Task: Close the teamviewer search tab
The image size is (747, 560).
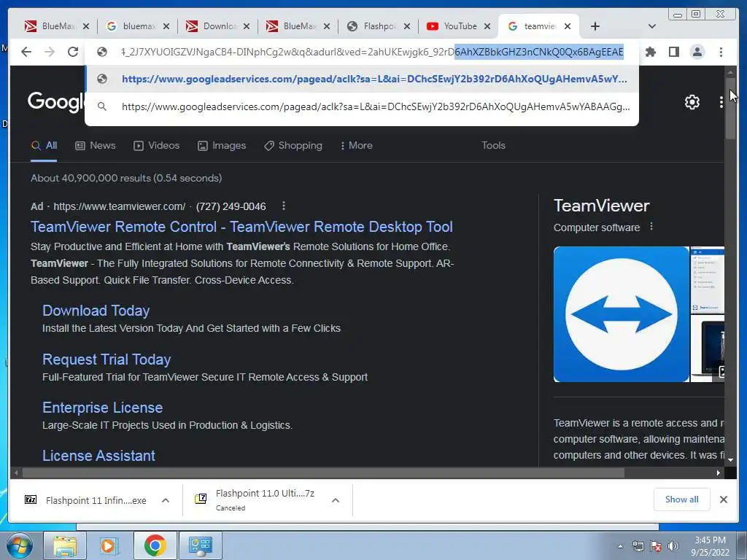Action: [568, 27]
